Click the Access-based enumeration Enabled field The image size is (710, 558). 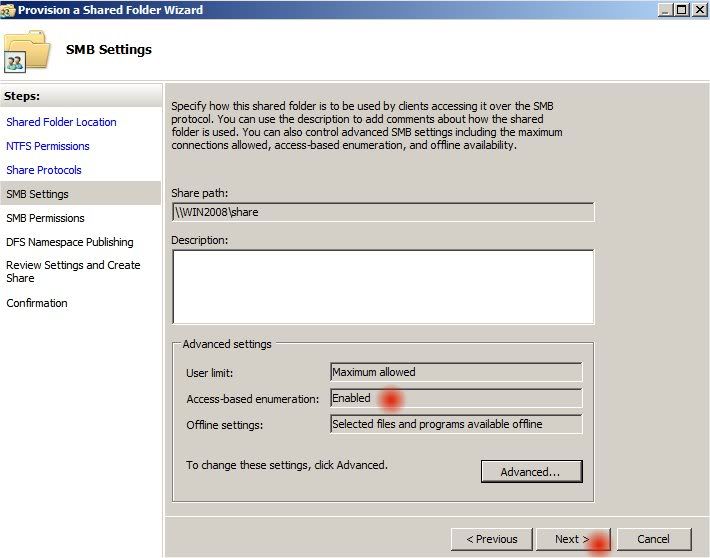point(456,398)
